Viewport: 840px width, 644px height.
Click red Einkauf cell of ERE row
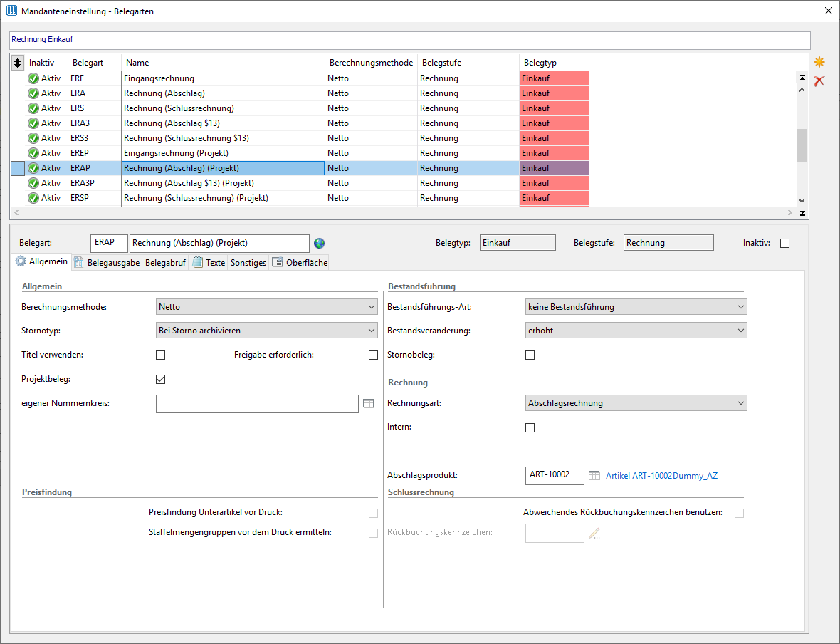pyautogui.click(x=554, y=78)
